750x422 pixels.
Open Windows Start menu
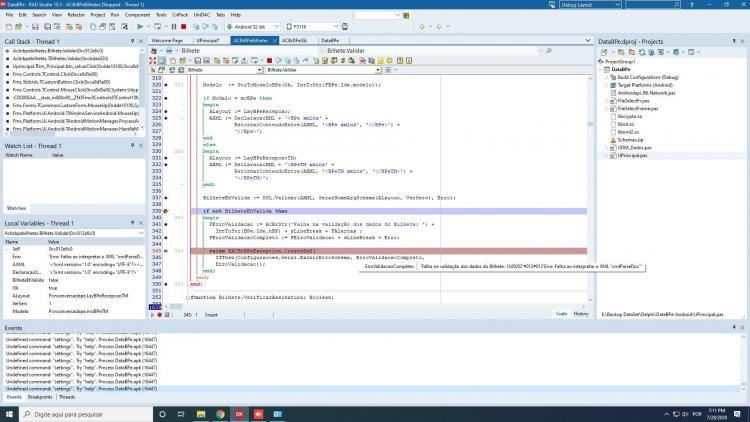pyautogui.click(x=9, y=414)
